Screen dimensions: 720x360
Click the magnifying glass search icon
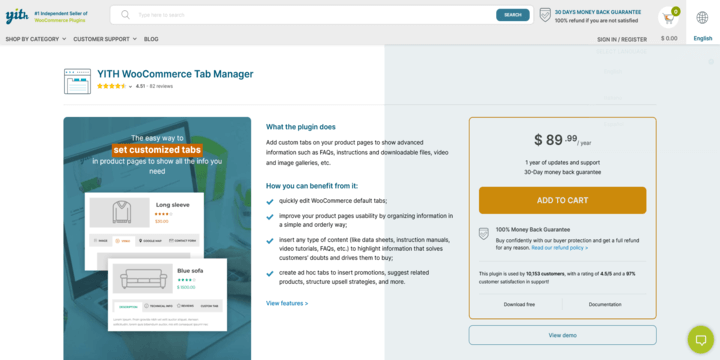pos(125,15)
